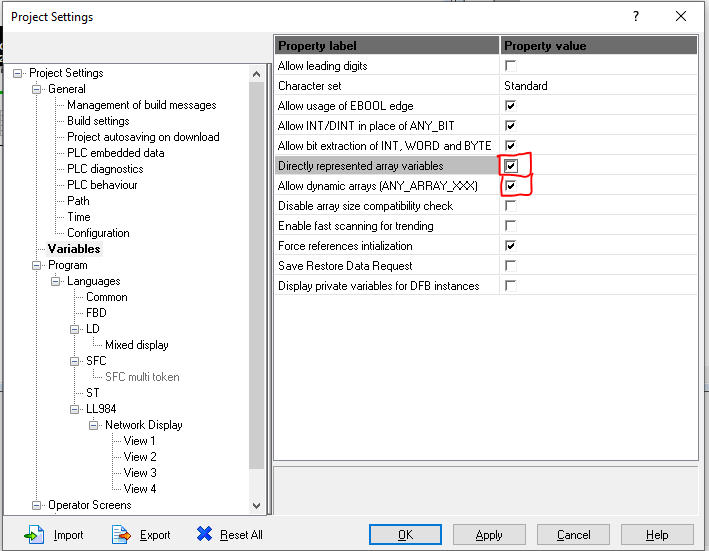This screenshot has height=551, width=709.
Task: Click the Help button
Action: 657,535
